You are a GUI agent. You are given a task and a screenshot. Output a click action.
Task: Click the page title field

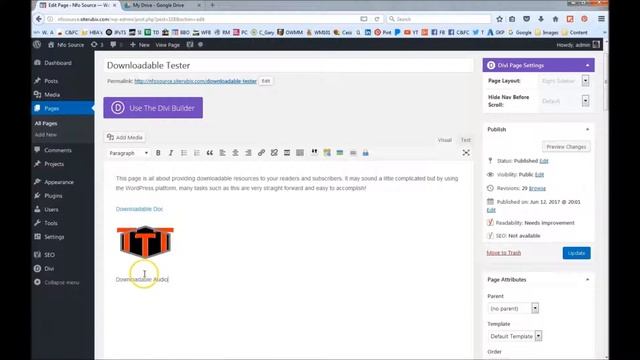(x=288, y=65)
